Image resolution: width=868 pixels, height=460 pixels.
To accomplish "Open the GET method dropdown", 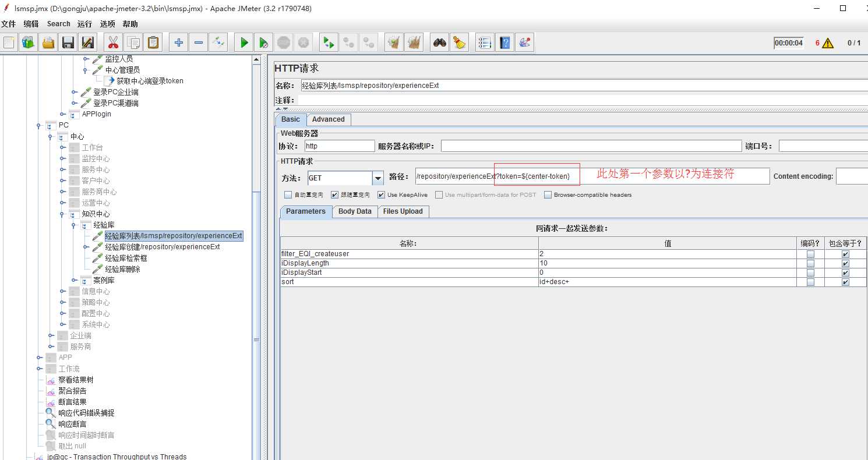I will tap(378, 178).
